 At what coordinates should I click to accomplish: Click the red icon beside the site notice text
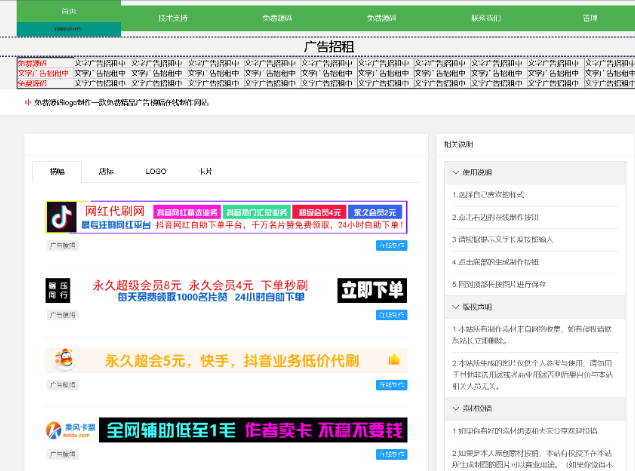tap(28, 102)
